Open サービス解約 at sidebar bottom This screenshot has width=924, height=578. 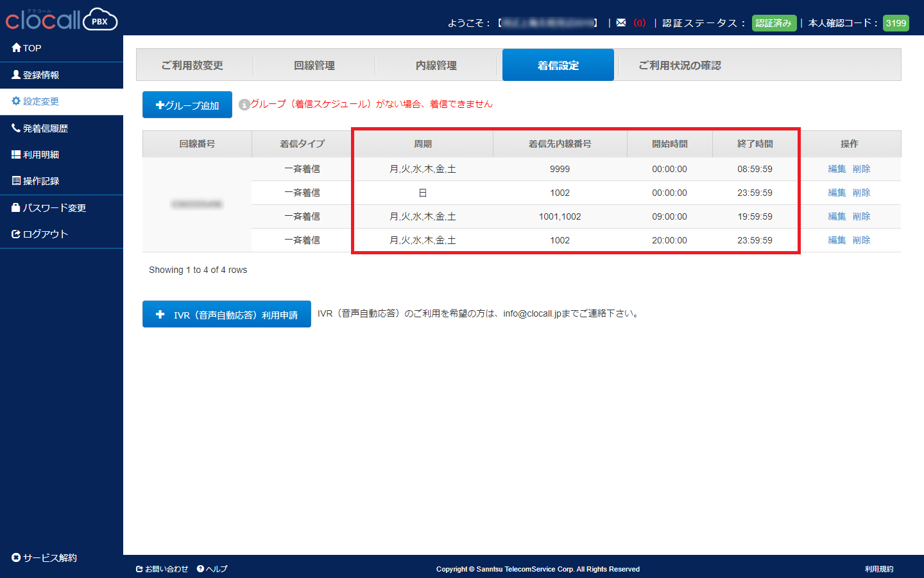click(x=44, y=557)
